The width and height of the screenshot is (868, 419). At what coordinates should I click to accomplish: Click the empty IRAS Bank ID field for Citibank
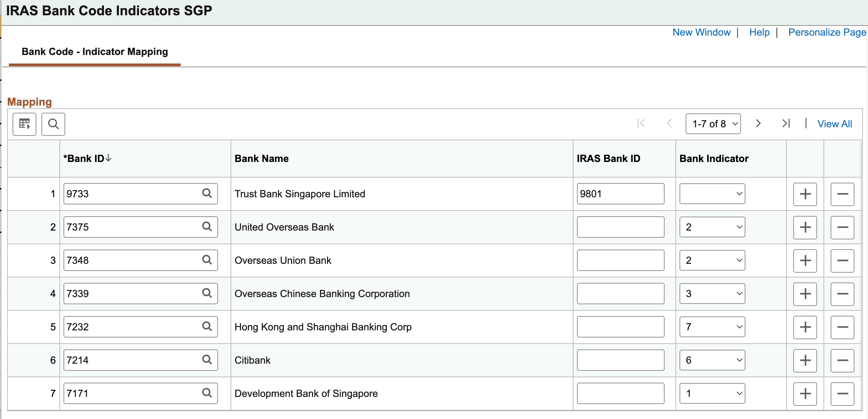point(620,360)
